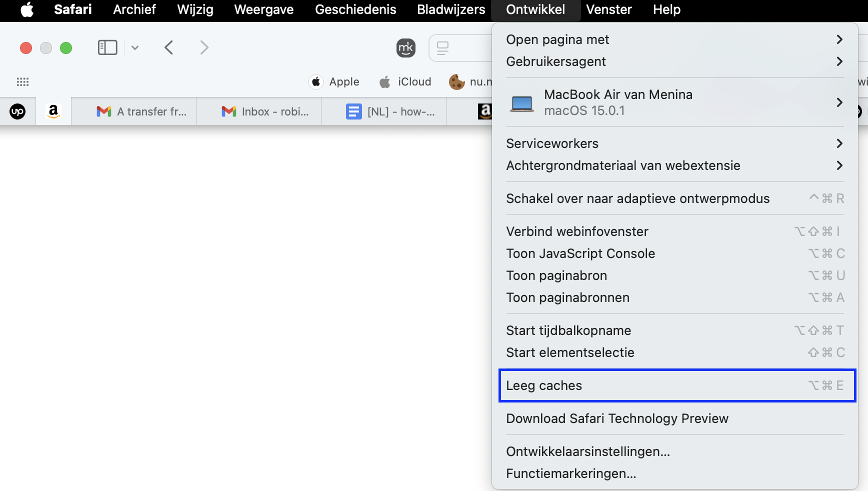Expand the Open pagina met submenu
Image resolution: width=868 pixels, height=491 pixels.
click(557, 39)
